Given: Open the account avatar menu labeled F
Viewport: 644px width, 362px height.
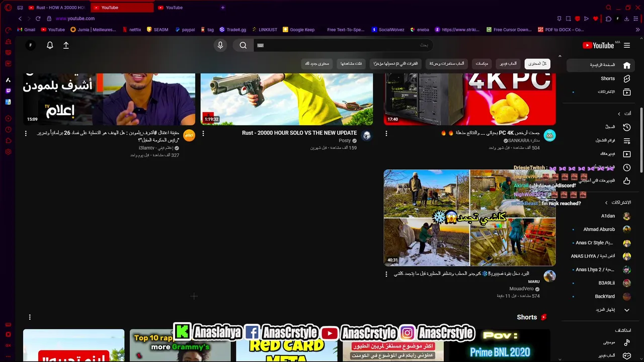Looking at the screenshot, I should [30, 45].
